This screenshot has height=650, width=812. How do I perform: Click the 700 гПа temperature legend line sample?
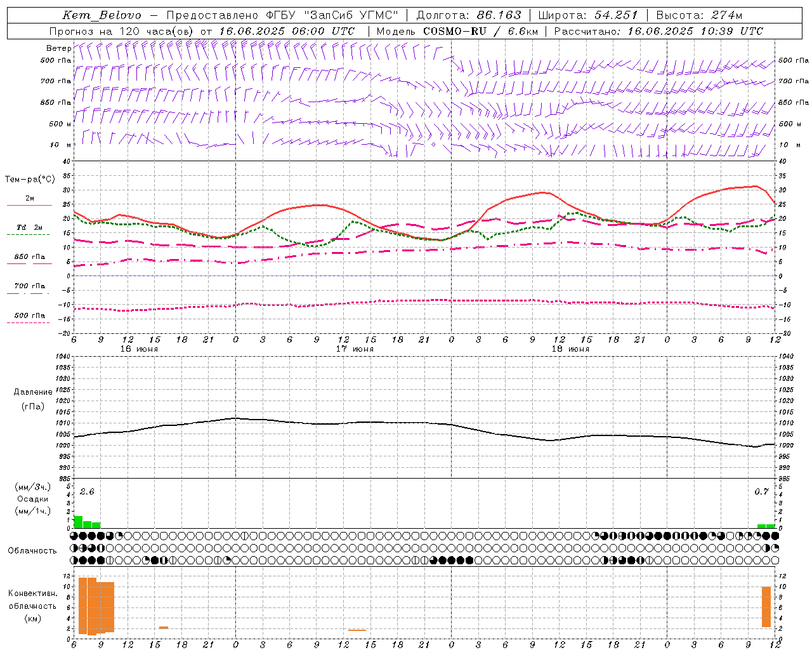click(28, 293)
